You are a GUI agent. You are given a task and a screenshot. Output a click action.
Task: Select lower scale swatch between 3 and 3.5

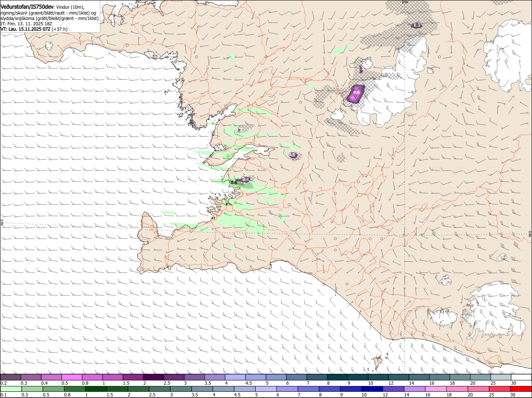[181, 389]
